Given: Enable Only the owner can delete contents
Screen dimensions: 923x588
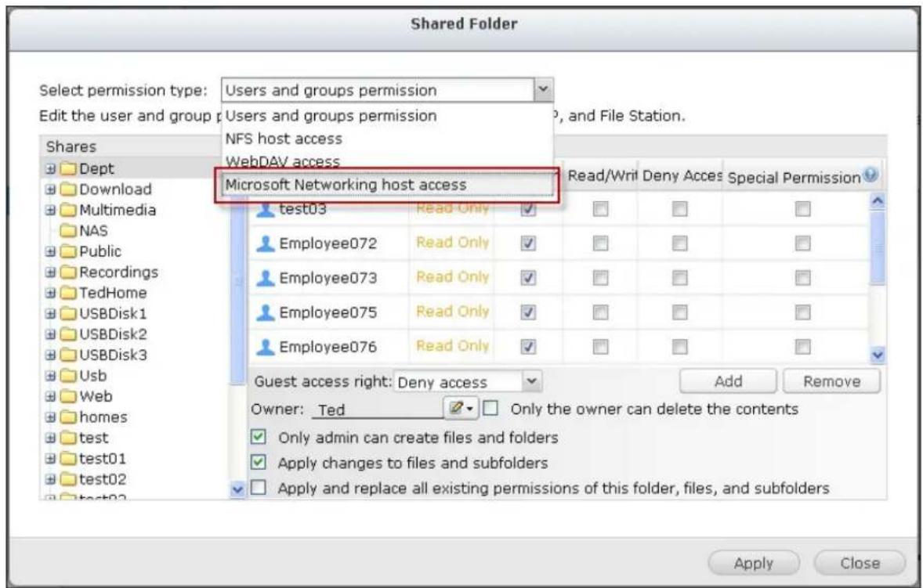Looking at the screenshot, I should 490,408.
